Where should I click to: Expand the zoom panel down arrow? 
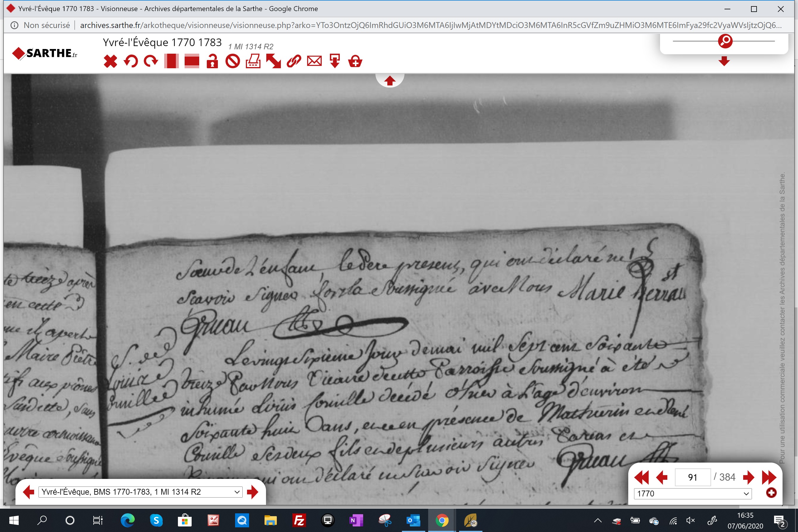[724, 61]
